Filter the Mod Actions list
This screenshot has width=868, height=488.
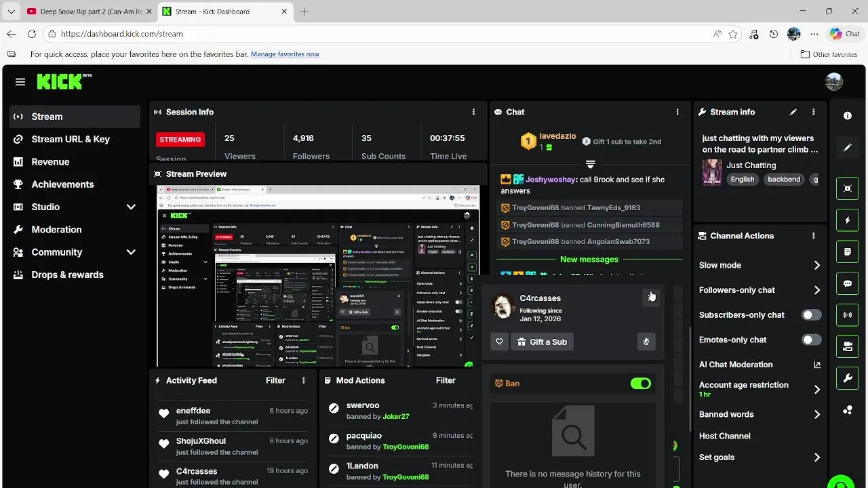click(x=446, y=380)
